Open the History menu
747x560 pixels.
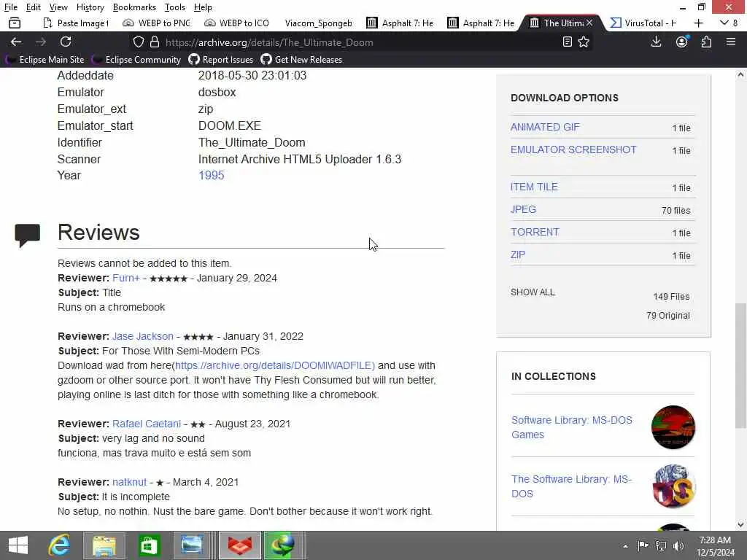pos(90,7)
